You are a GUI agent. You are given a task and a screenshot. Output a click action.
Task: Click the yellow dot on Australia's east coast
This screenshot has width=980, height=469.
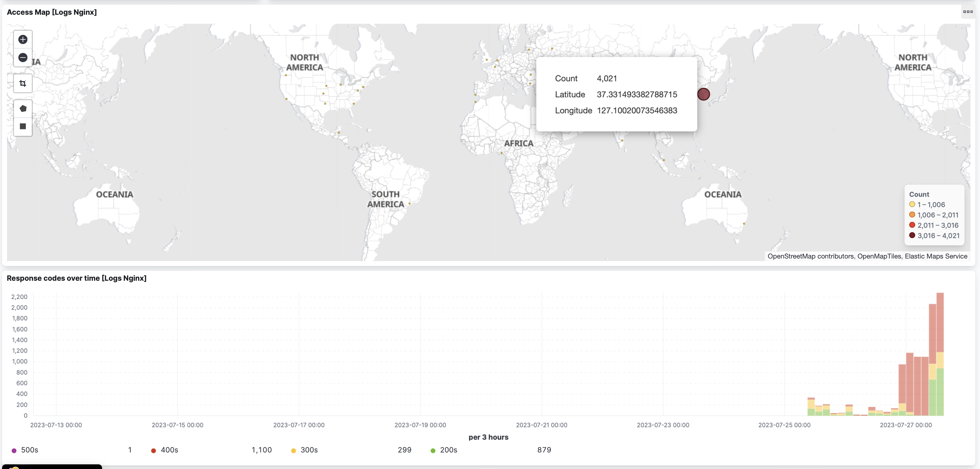click(744, 224)
